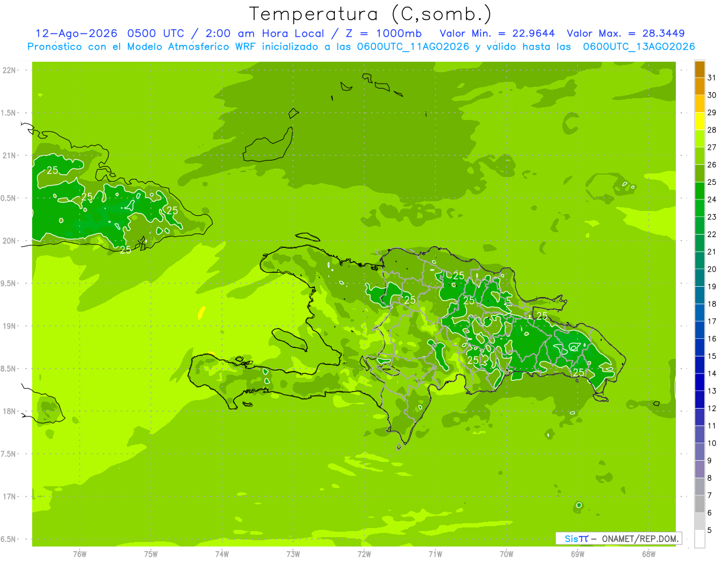Viewport: 728px width, 562px height.
Task: Select the legend swatch between 27 and 28
Action: click(x=699, y=139)
